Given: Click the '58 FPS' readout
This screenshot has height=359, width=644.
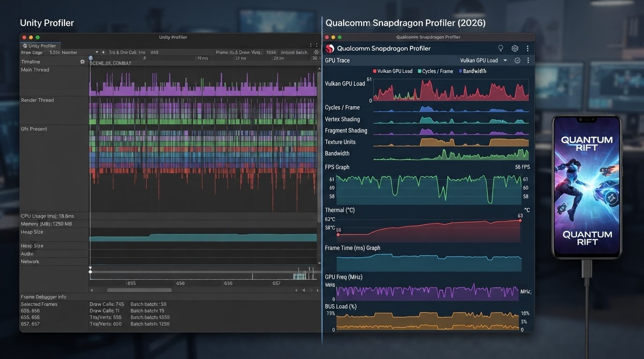Looking at the screenshot, I should click(522, 167).
